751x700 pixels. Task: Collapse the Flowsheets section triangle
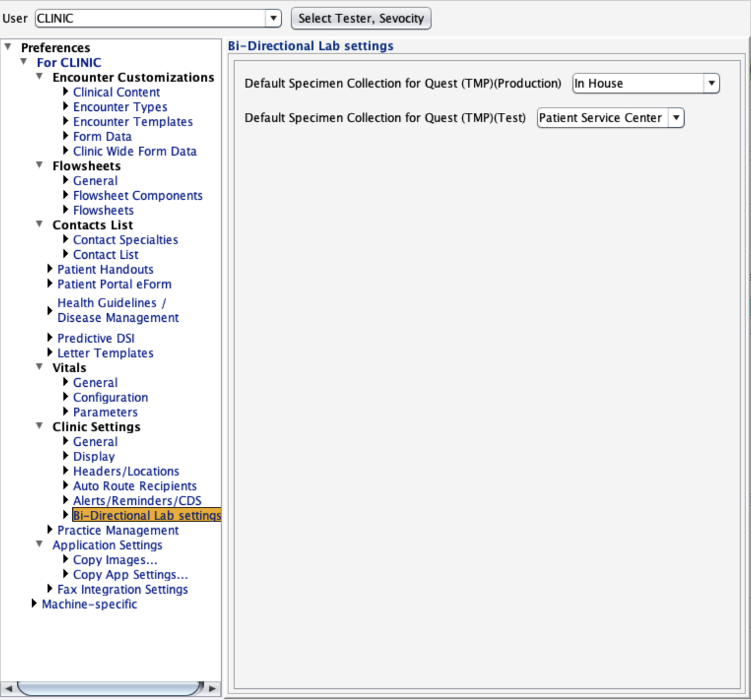coord(39,165)
